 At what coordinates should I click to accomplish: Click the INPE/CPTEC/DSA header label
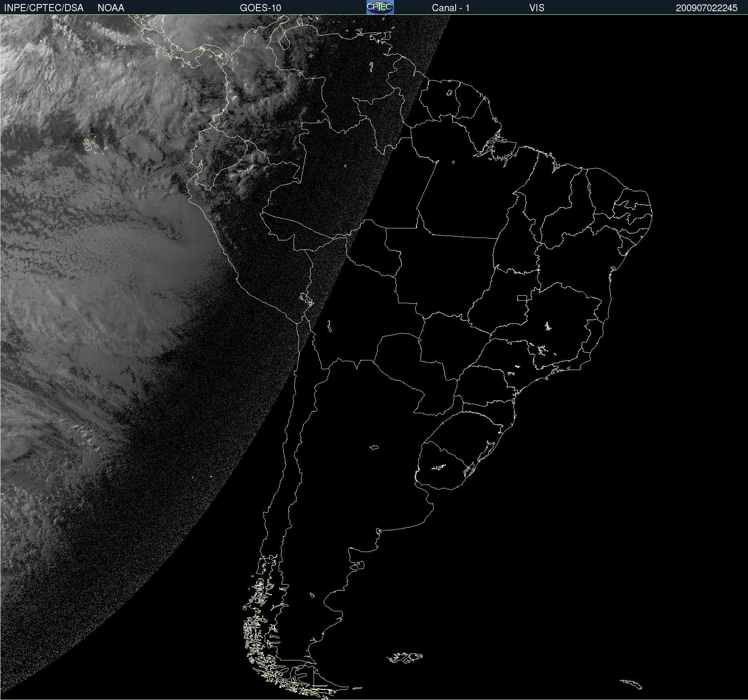click(44, 8)
